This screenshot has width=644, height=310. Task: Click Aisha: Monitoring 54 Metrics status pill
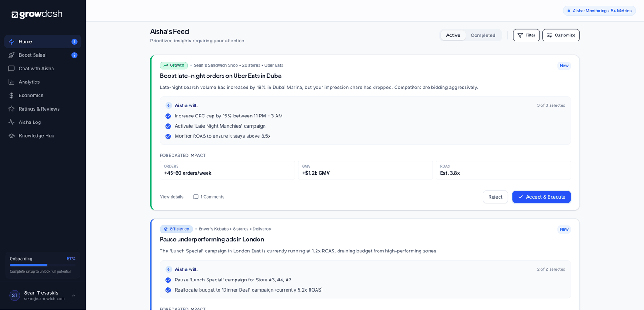tap(599, 11)
